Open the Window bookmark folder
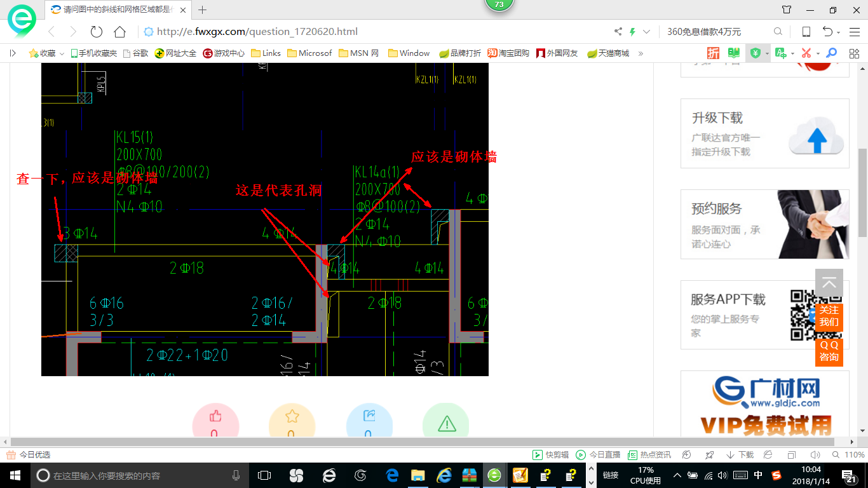Screen dimensions: 868x488 tap(409, 53)
